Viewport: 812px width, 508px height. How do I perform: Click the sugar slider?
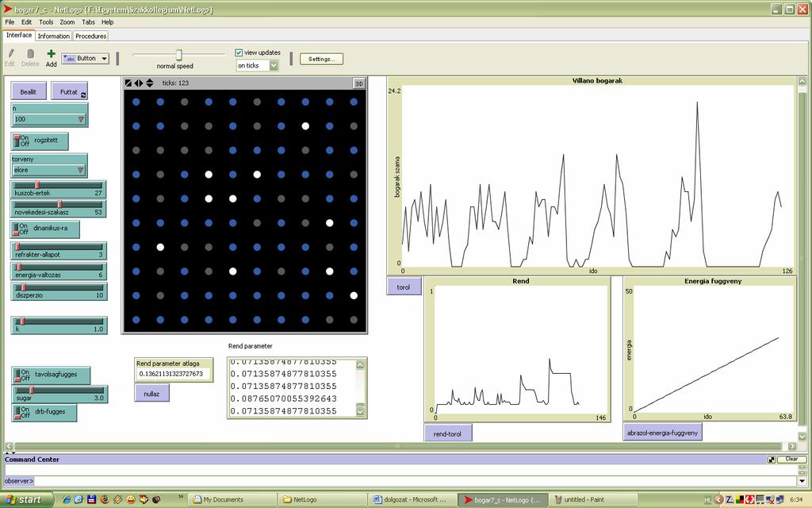(59, 394)
